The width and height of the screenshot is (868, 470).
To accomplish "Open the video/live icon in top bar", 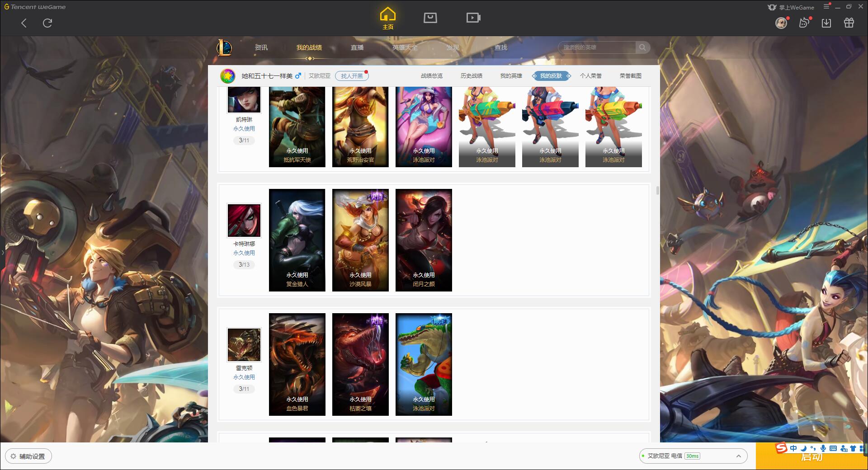I will click(x=473, y=18).
